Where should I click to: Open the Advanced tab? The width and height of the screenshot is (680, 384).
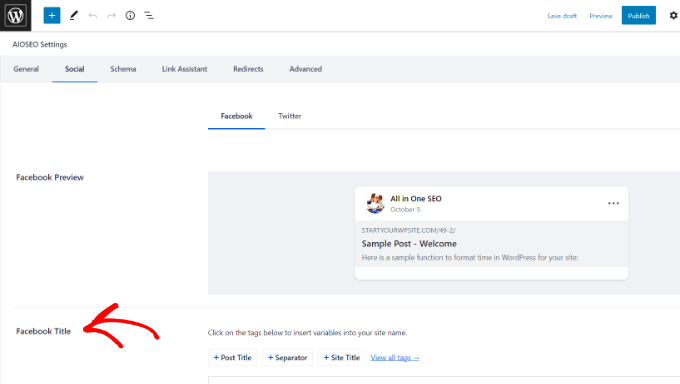pyautogui.click(x=306, y=69)
